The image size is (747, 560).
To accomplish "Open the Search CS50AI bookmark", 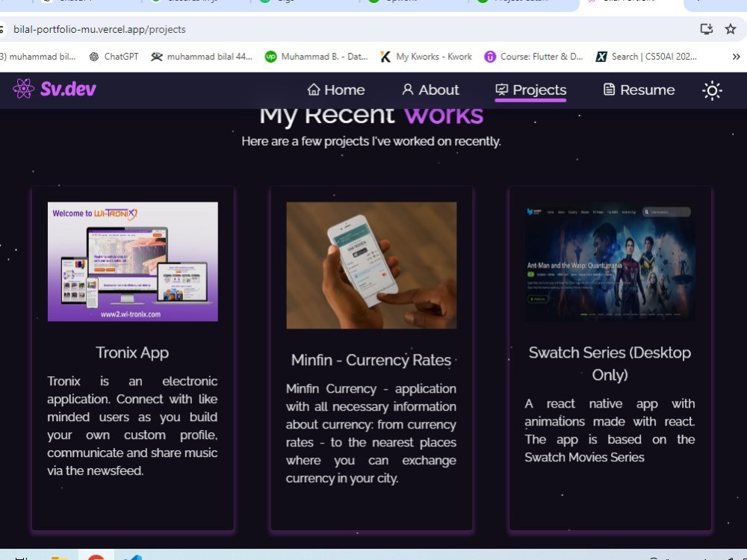I will tap(646, 57).
